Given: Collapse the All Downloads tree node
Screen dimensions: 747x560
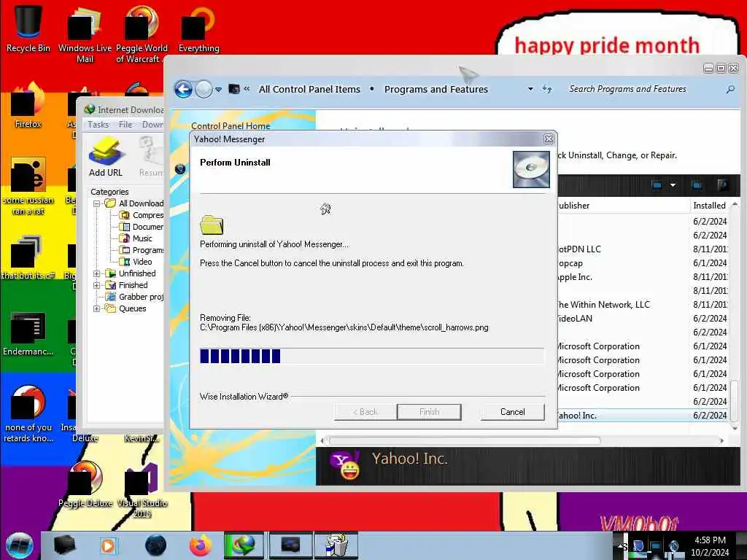Looking at the screenshot, I should pyautogui.click(x=97, y=203).
